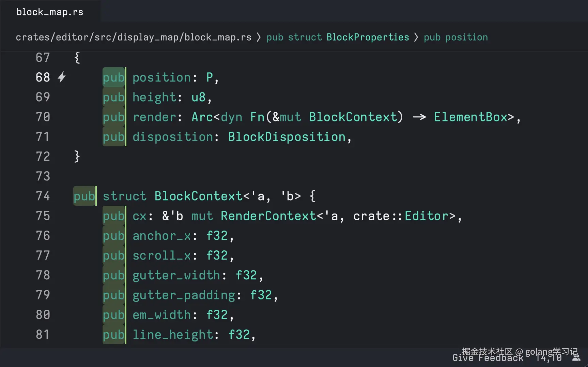The image size is (588, 367).
Task: Click the BlockContext struct name on line 74
Action: pyautogui.click(x=198, y=196)
